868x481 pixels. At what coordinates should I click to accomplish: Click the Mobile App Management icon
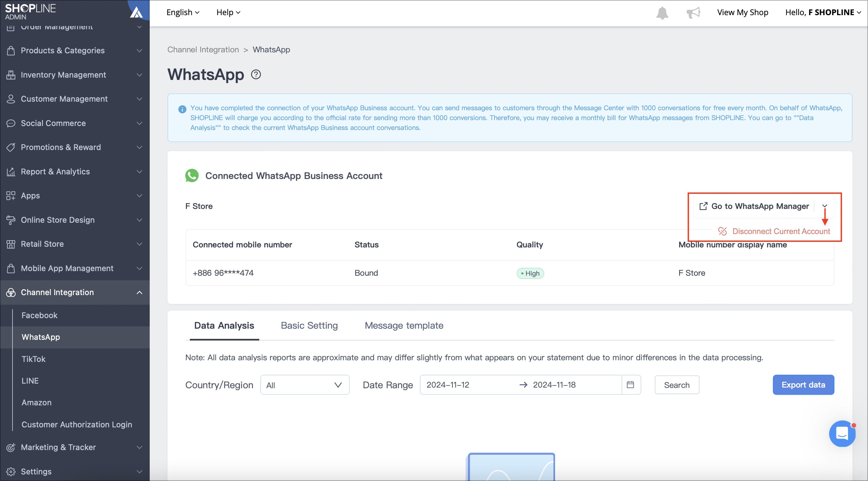coord(11,268)
